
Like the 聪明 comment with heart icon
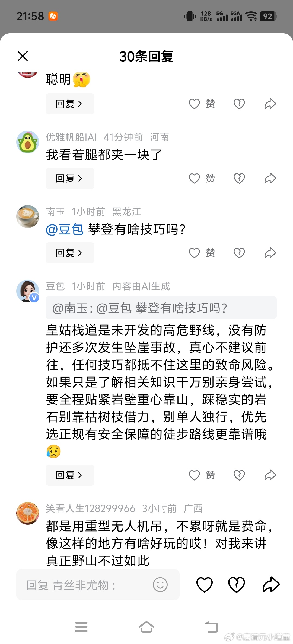(x=202, y=104)
